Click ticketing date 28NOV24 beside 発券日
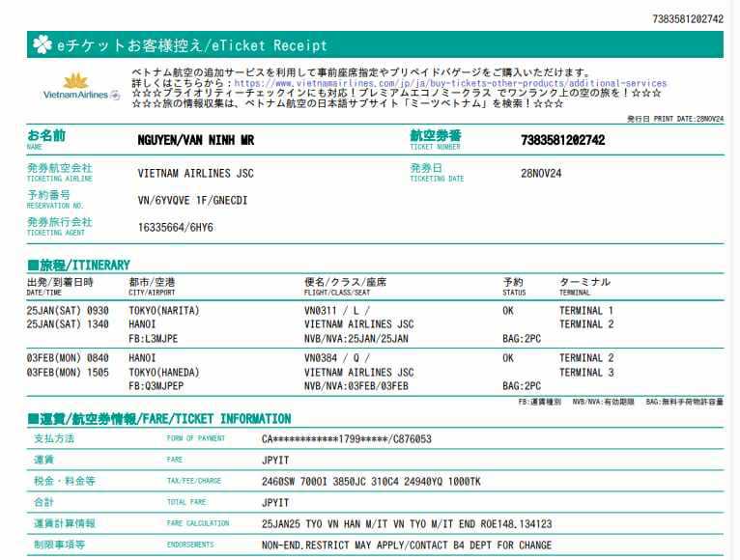Image resolution: width=740 pixels, height=560 pixels. point(541,174)
